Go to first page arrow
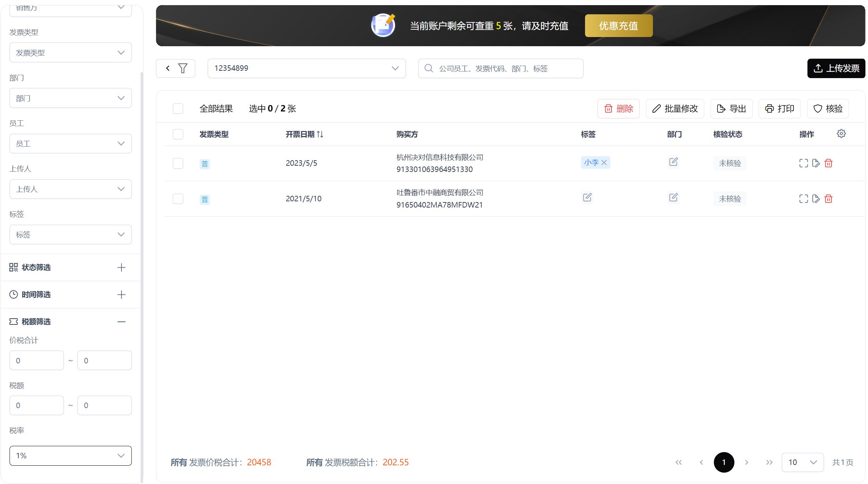The image size is (868, 484). tap(679, 462)
